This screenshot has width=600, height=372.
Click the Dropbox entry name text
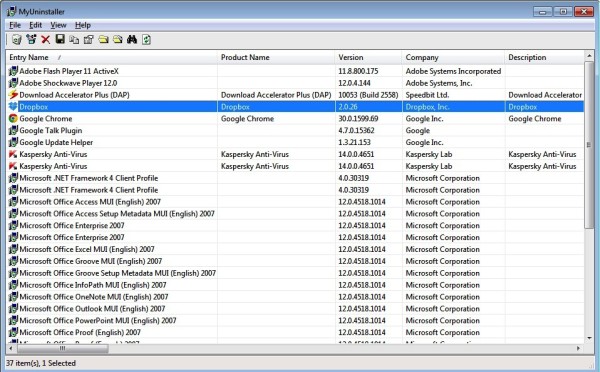[x=34, y=107]
